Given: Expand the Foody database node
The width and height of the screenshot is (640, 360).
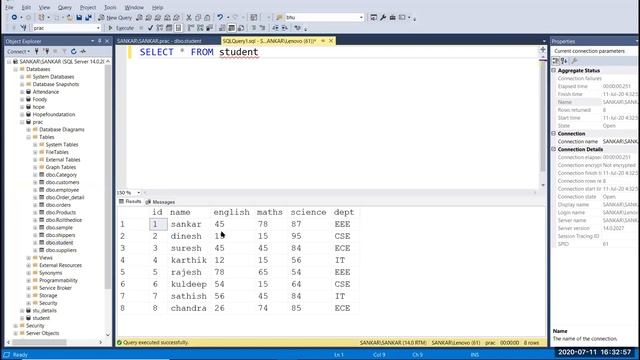Looking at the screenshot, I should (22, 100).
